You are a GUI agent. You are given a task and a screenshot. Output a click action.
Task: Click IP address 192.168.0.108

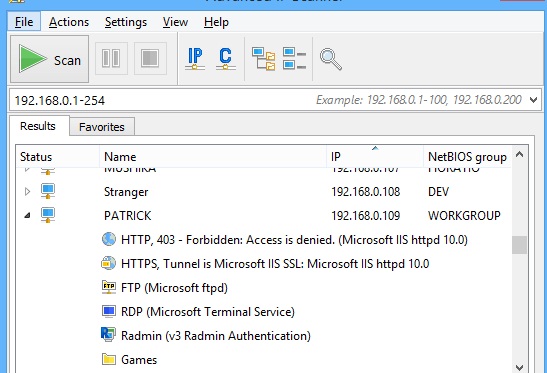pos(366,192)
